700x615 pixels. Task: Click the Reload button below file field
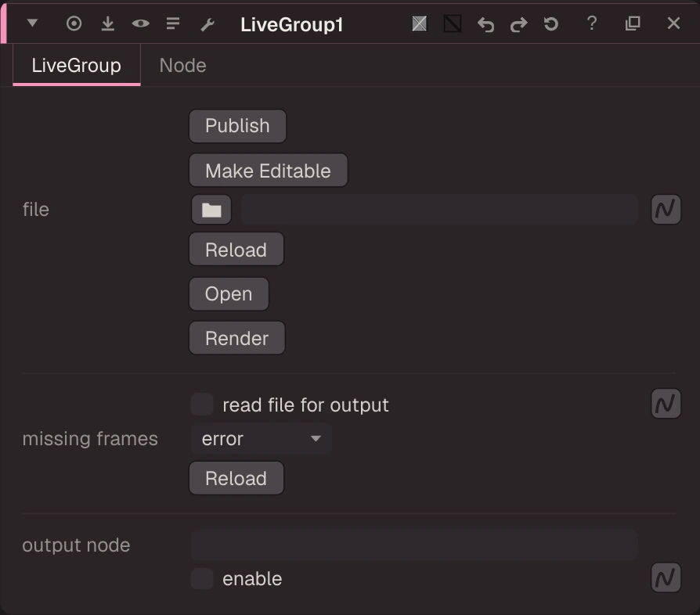236,250
